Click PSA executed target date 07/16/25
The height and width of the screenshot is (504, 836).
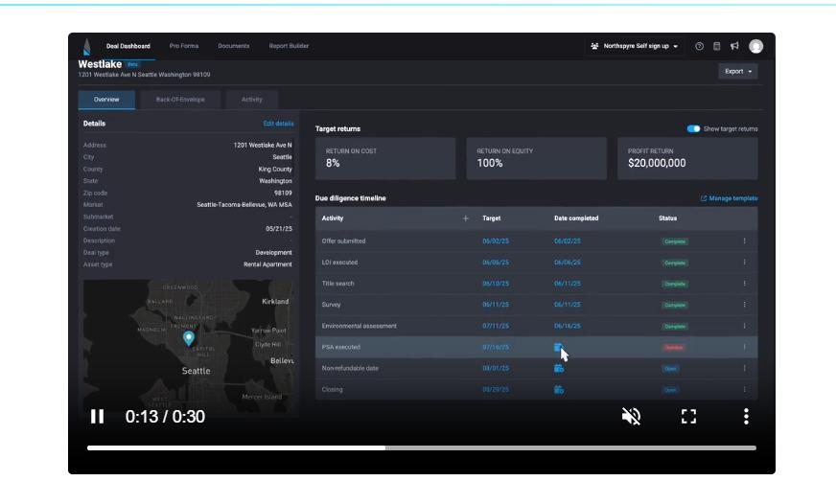pyautogui.click(x=496, y=348)
